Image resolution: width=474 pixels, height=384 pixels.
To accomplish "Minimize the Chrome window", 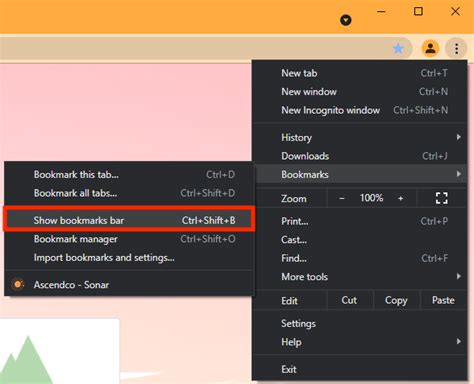I will pos(381,12).
